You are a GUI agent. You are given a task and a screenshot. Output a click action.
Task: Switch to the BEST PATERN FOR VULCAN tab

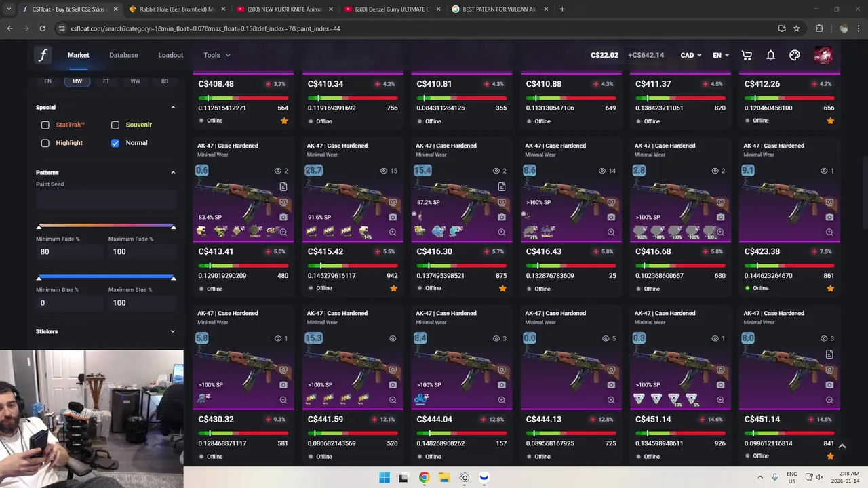pos(498,9)
